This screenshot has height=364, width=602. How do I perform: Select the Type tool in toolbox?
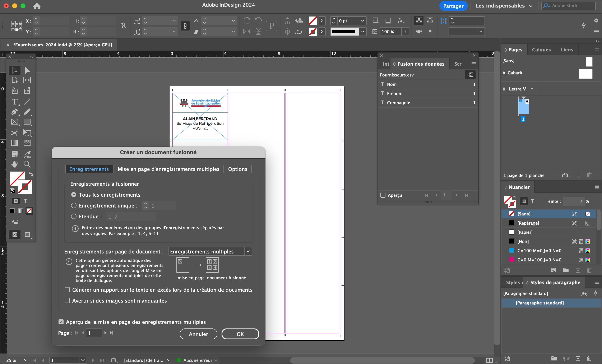click(x=14, y=102)
